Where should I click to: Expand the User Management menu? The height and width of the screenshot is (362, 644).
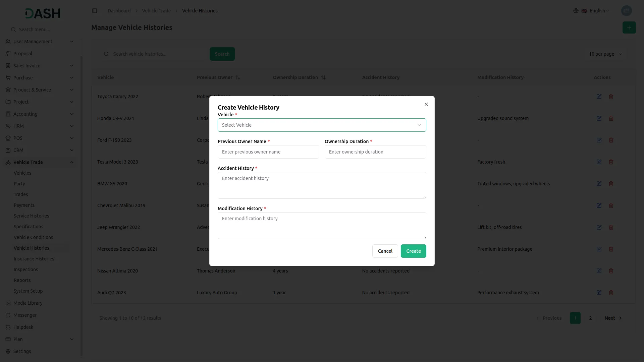pyautogui.click(x=40, y=42)
